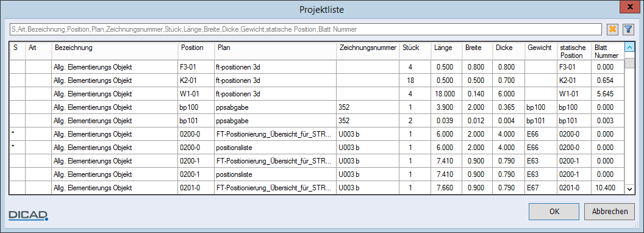Cancel via the Abbrechen button
Screen dimensions: 644x233
pyautogui.click(x=610, y=212)
